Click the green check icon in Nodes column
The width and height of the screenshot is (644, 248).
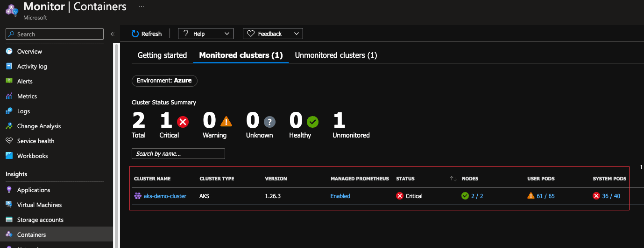[465, 196]
